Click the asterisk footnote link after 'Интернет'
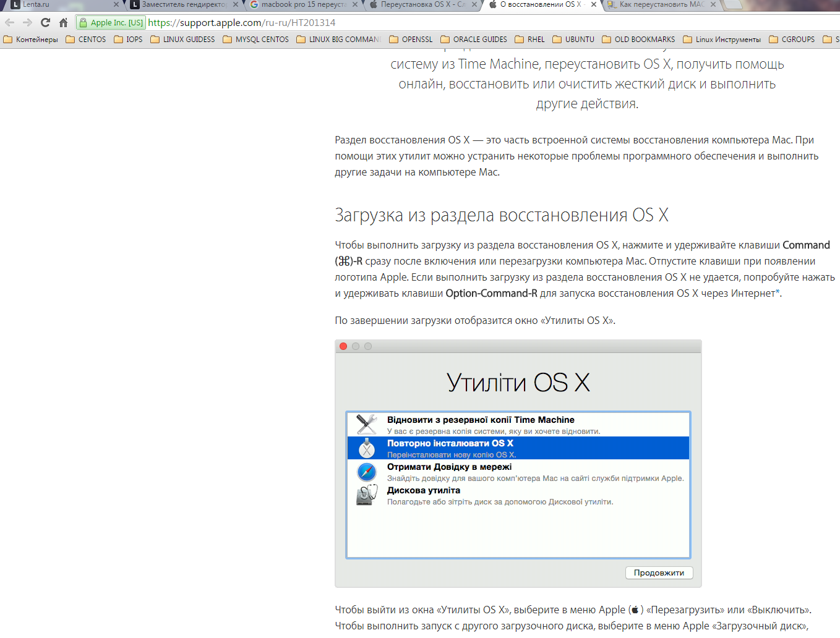The height and width of the screenshot is (638, 840). tap(778, 293)
